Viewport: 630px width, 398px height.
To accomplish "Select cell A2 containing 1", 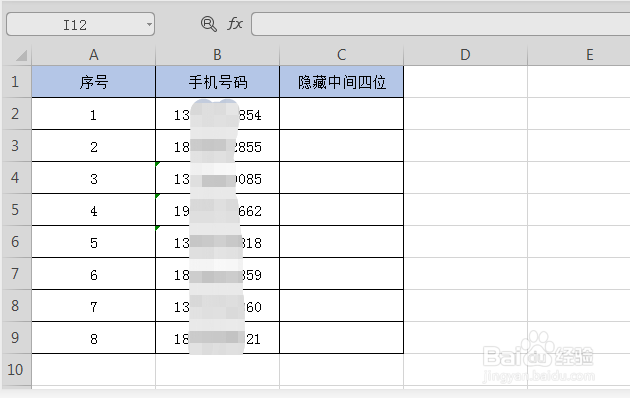I will [94, 114].
